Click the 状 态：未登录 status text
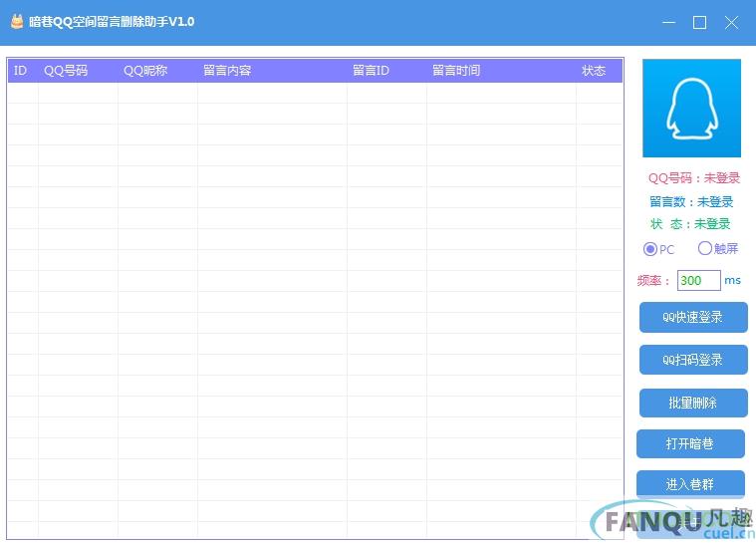Image resolution: width=756 pixels, height=545 pixels. click(x=690, y=224)
